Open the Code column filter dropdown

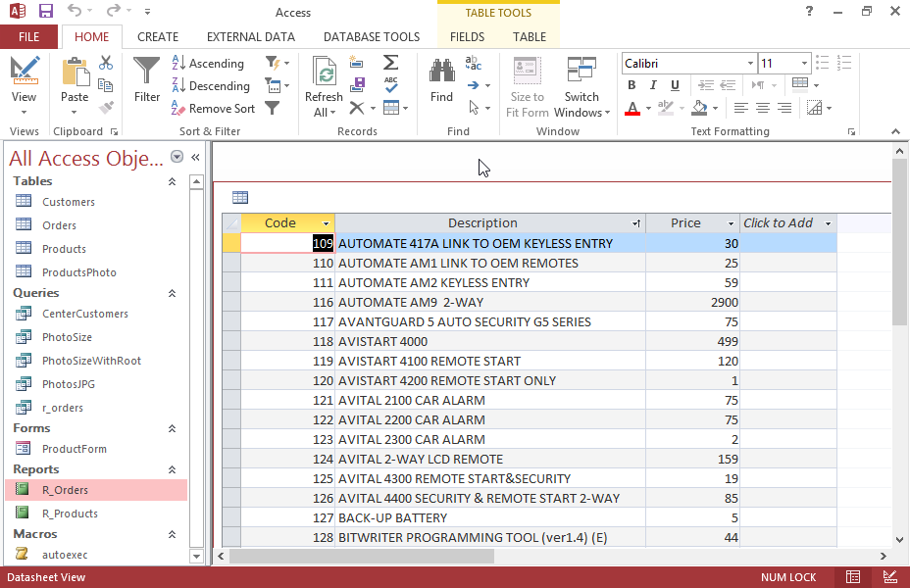click(x=327, y=223)
